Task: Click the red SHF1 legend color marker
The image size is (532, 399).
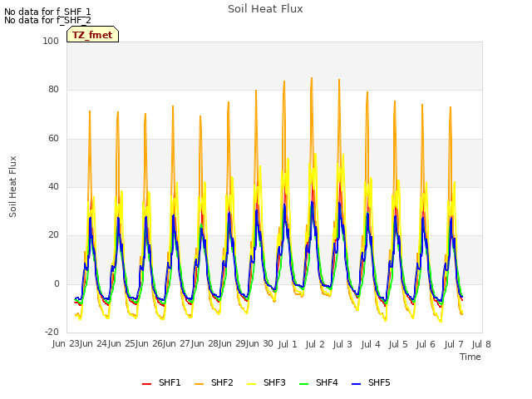Action: (146, 384)
